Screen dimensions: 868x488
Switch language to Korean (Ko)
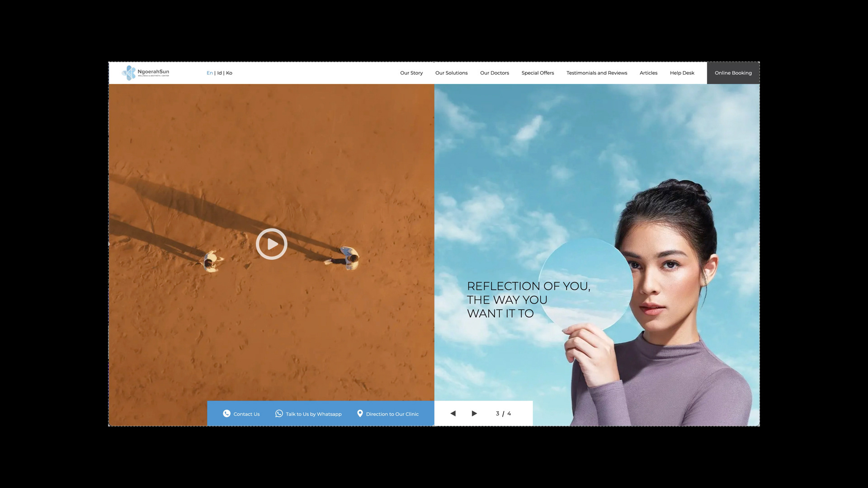[x=229, y=73]
